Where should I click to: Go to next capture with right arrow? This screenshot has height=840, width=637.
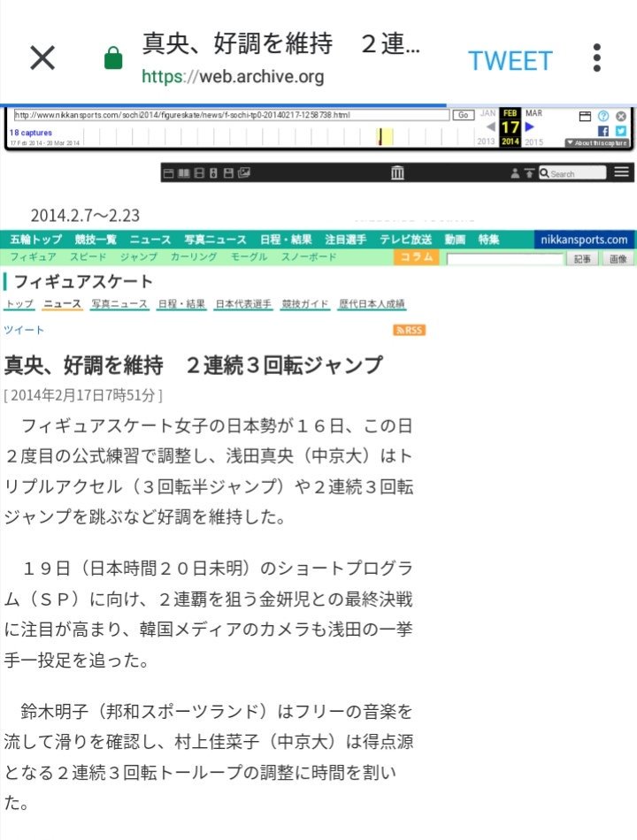[x=530, y=126]
